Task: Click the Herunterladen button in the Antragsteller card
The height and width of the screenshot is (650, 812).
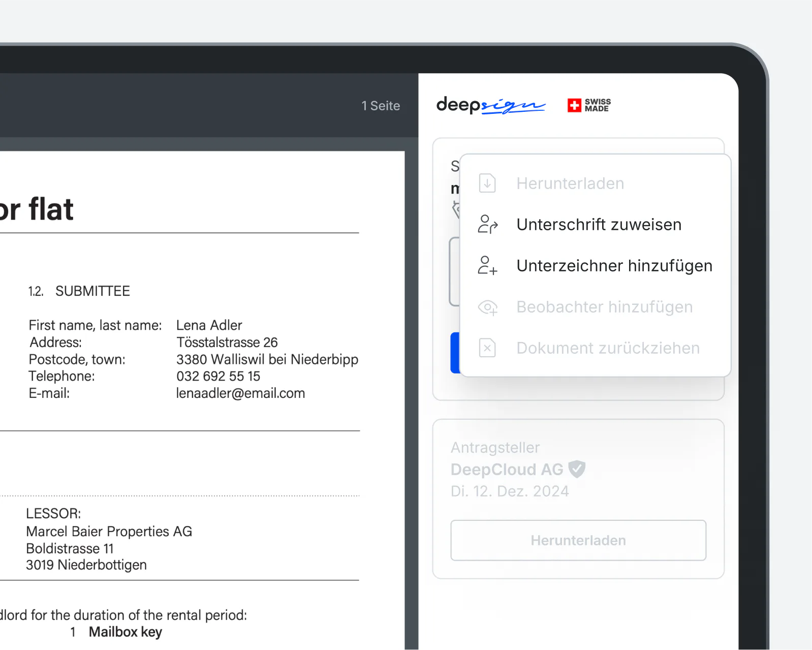Action: point(578,540)
